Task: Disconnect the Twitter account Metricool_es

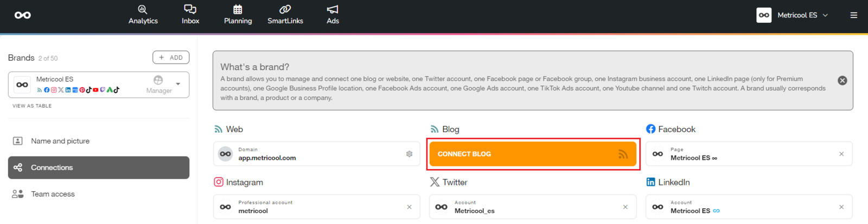Action: tap(625, 207)
